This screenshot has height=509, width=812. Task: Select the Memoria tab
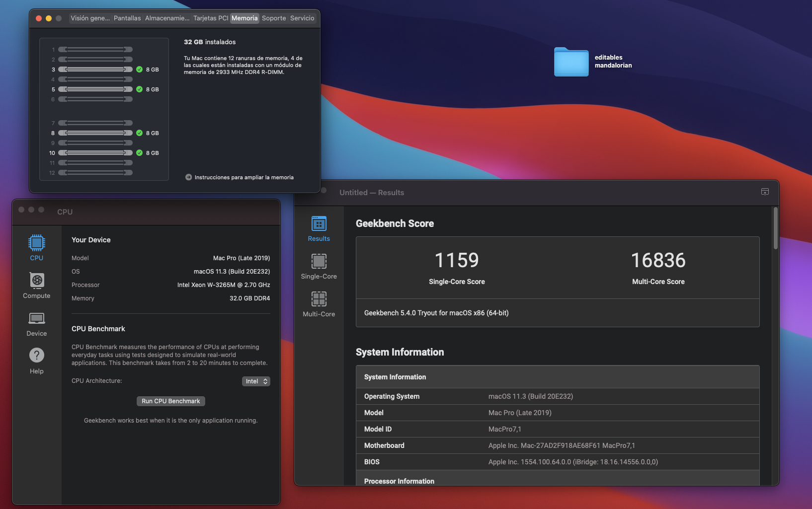coord(244,18)
